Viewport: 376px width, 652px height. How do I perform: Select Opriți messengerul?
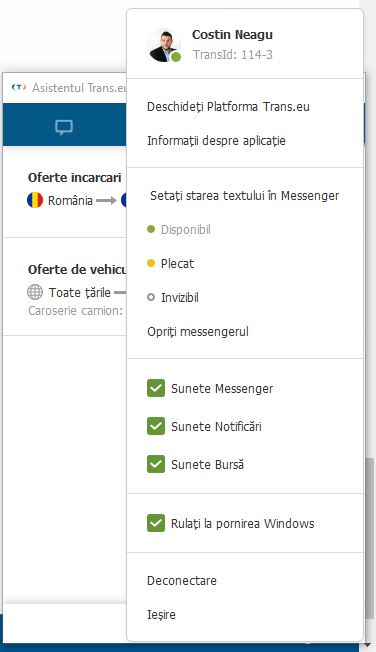(198, 332)
